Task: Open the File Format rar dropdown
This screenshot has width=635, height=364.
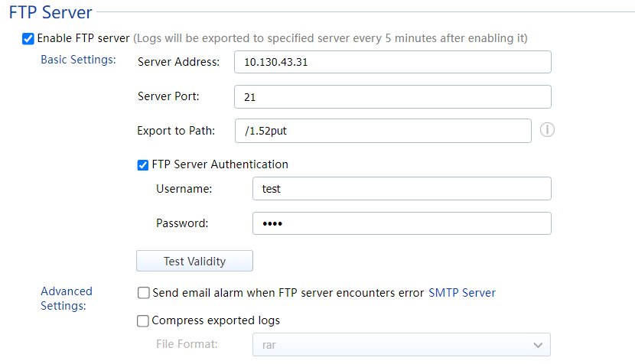Action: (401, 345)
